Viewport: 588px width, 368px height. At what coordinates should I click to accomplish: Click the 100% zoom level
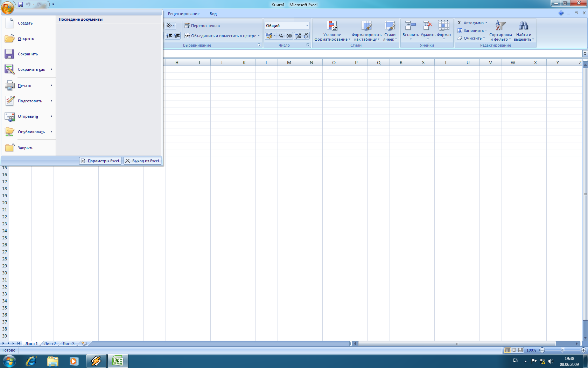(531, 350)
